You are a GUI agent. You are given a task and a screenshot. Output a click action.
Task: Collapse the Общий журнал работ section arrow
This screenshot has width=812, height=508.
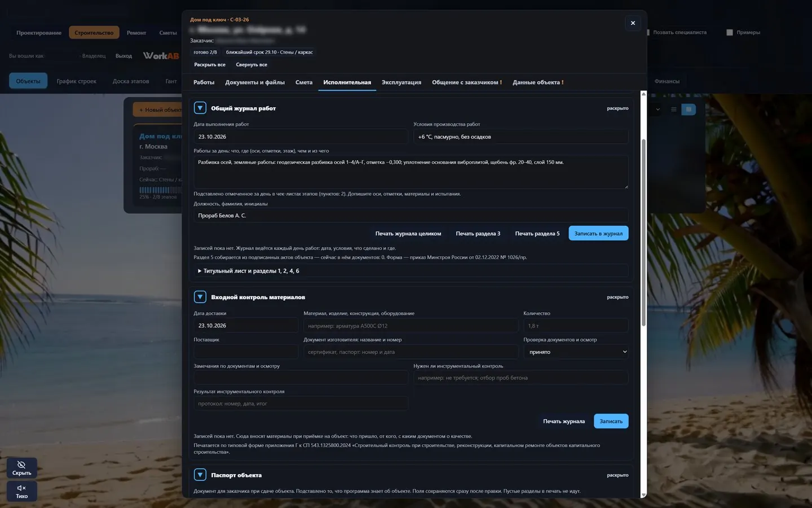pos(200,108)
